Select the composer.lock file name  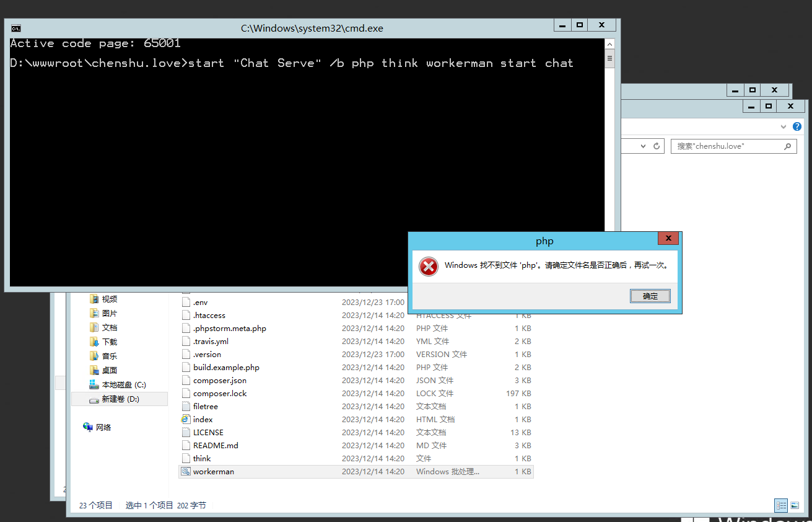click(x=220, y=394)
